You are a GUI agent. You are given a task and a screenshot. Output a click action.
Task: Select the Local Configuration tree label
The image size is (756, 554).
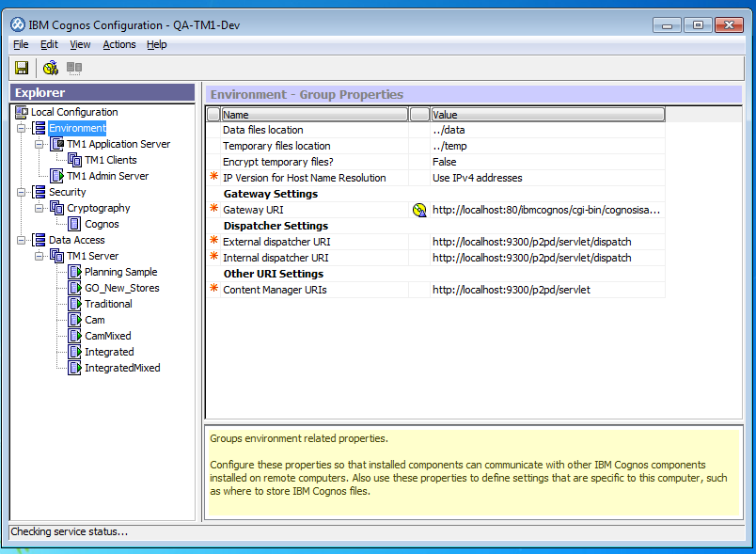coord(74,112)
